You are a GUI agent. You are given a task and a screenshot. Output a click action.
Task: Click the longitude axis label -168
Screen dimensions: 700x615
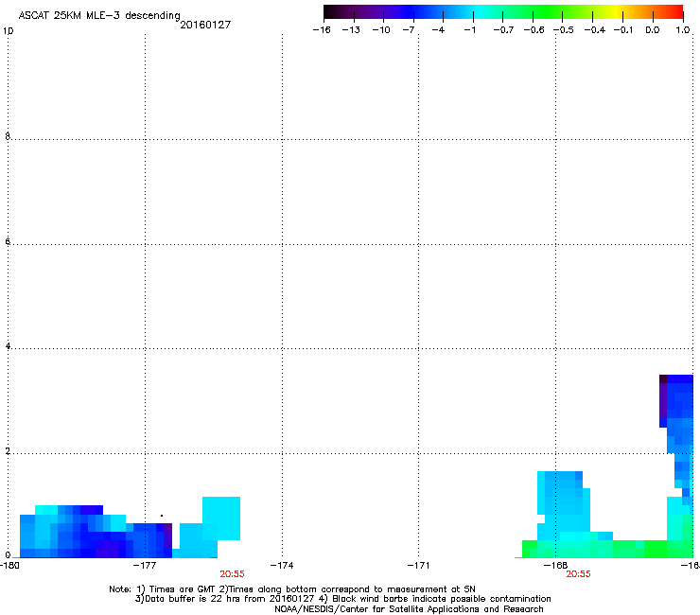pyautogui.click(x=556, y=566)
